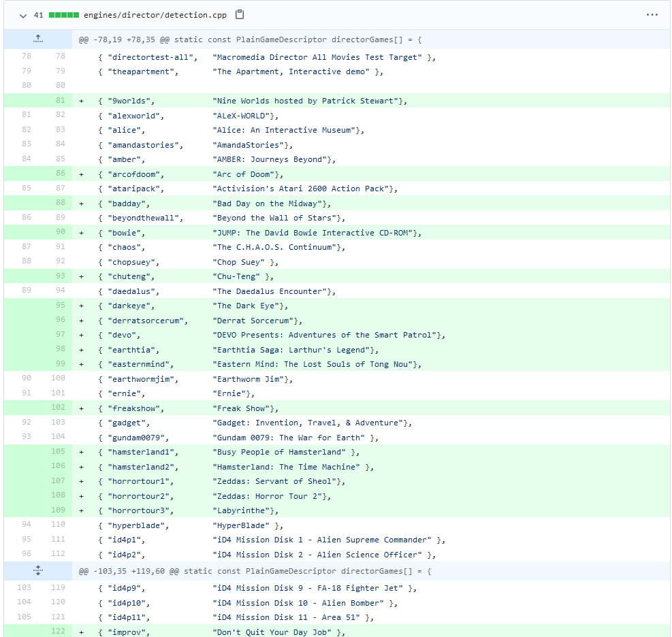This screenshot has width=672, height=637.
Task: Expand hidden lines above line 78
Action: (38, 39)
